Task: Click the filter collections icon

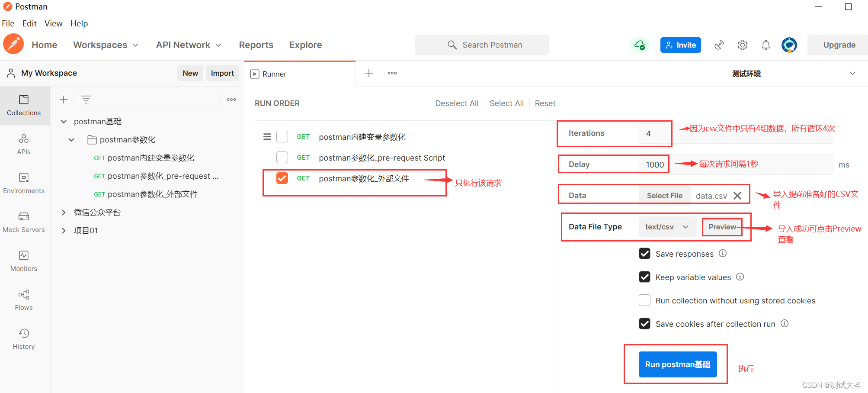Action: (86, 100)
